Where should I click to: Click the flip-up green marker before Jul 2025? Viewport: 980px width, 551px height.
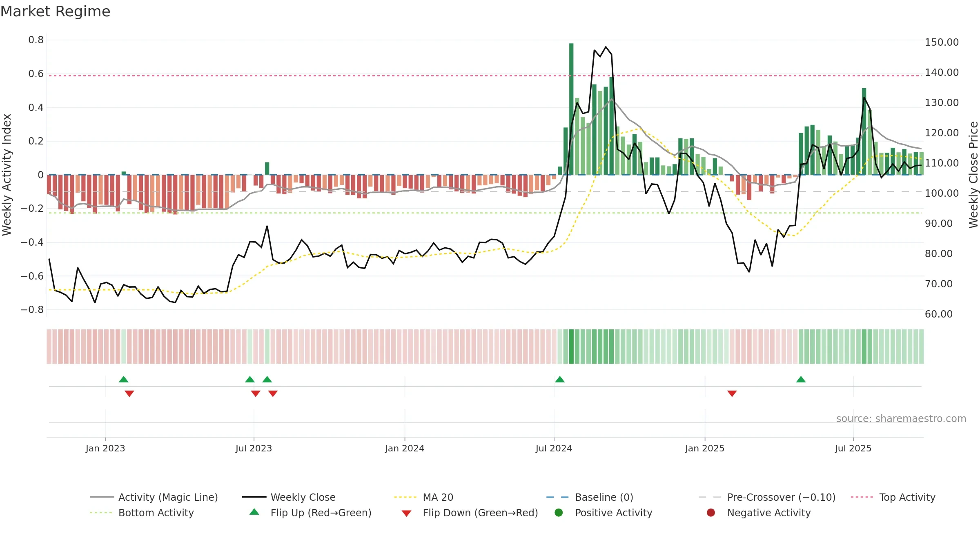point(801,379)
